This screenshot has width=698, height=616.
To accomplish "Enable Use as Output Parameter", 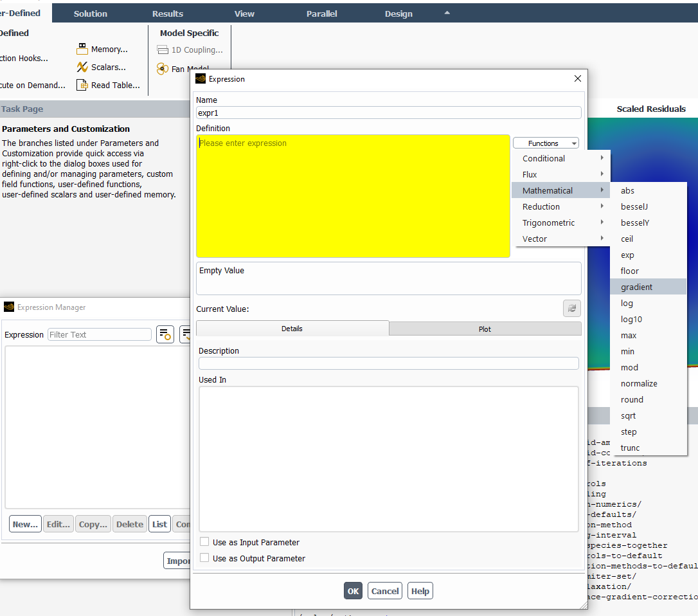I will [x=204, y=557].
